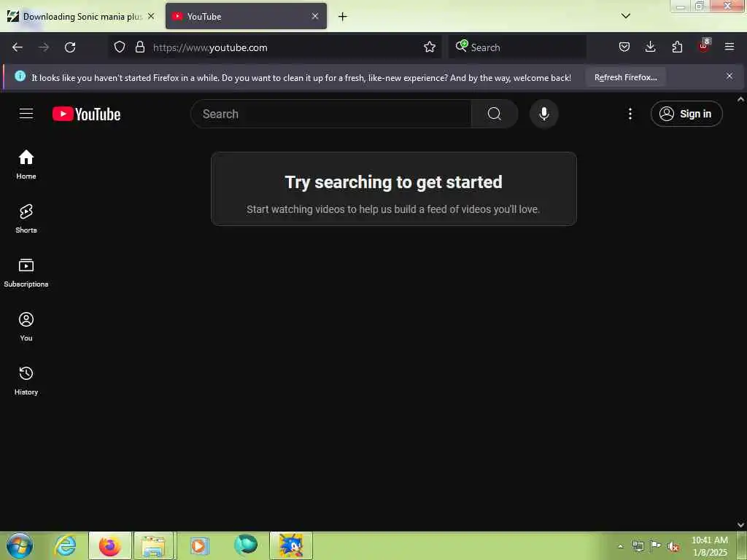Click the page scrollbar up arrow
This screenshot has width=747, height=560.
click(741, 99)
